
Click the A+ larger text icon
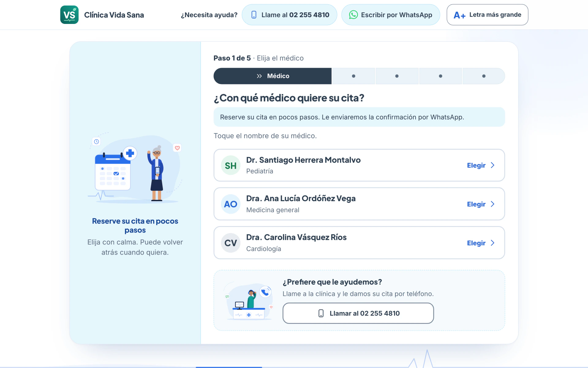[459, 15]
